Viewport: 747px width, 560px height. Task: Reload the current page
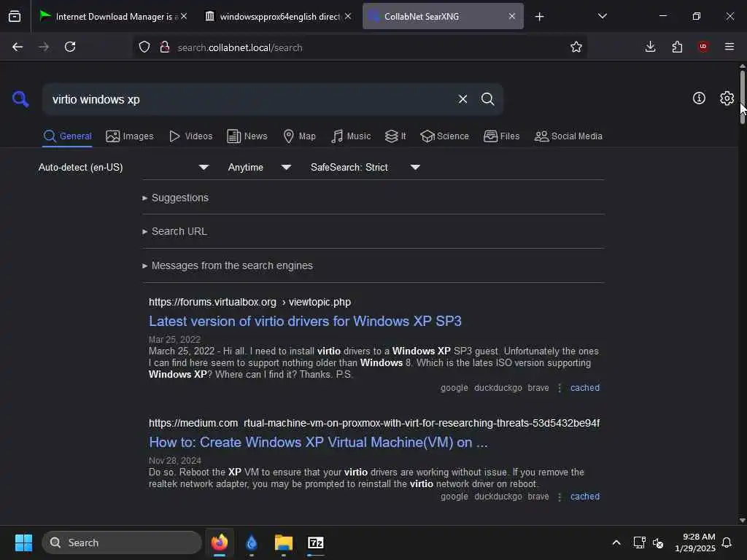click(70, 47)
